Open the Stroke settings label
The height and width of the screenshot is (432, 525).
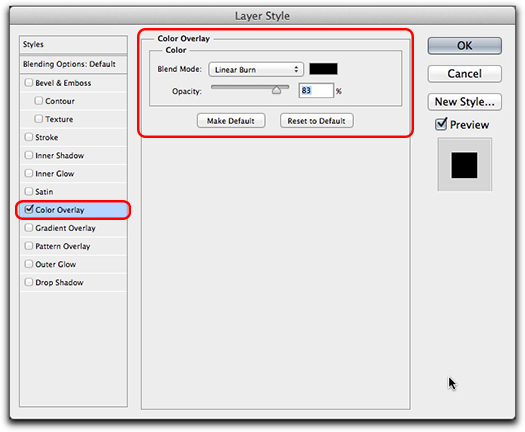click(47, 137)
